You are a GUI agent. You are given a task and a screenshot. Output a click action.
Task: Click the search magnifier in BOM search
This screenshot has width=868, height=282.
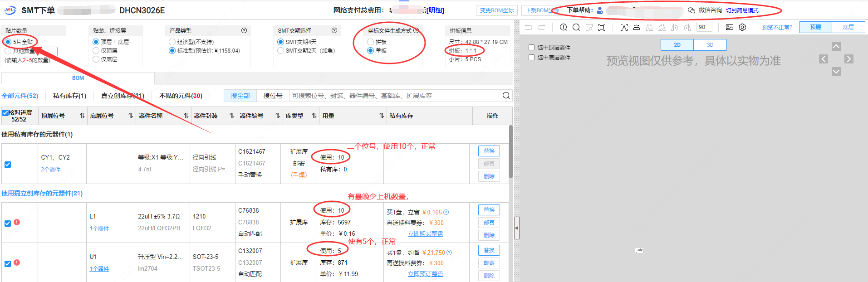(506, 96)
